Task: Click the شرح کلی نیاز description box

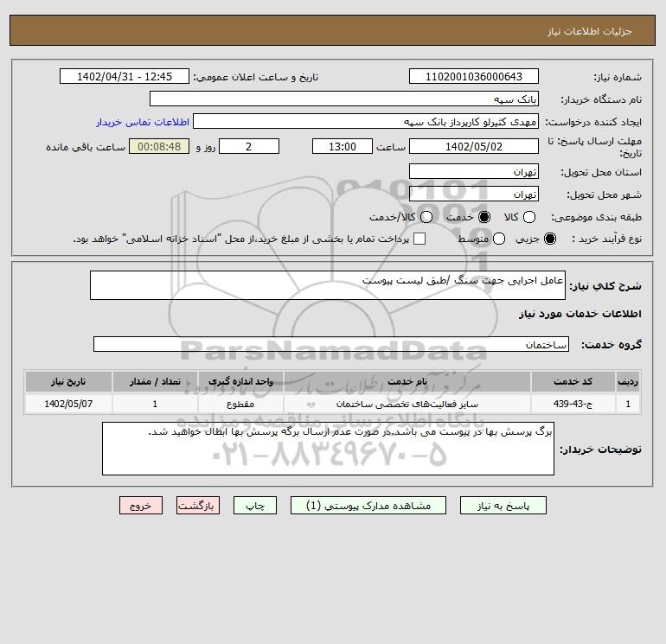Action: point(328,285)
